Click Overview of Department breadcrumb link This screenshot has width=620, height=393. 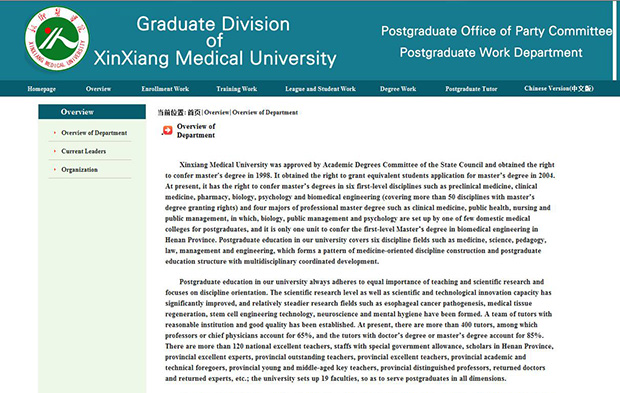(x=265, y=112)
